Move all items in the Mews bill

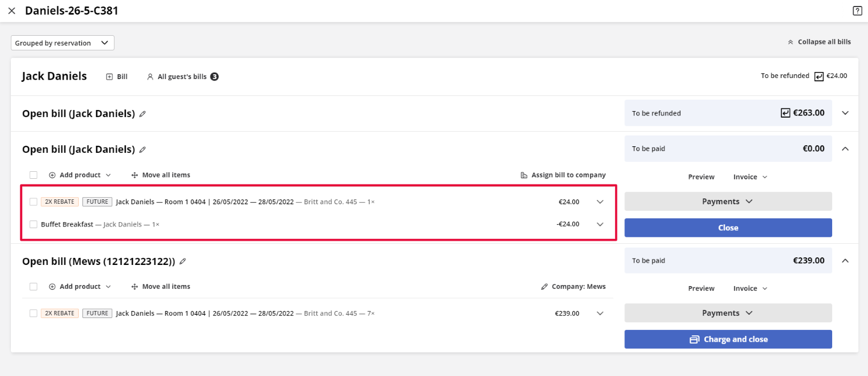pyautogui.click(x=161, y=287)
